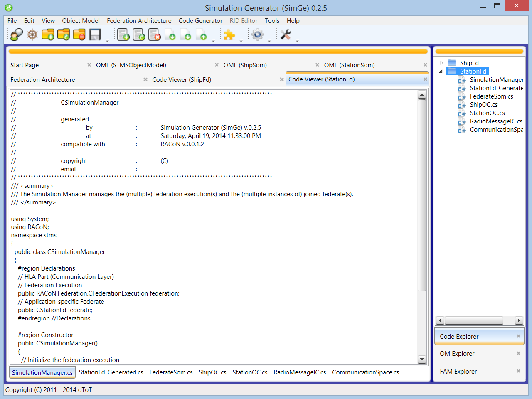
Task: Collapse the StationFd tree node
Action: point(441,71)
